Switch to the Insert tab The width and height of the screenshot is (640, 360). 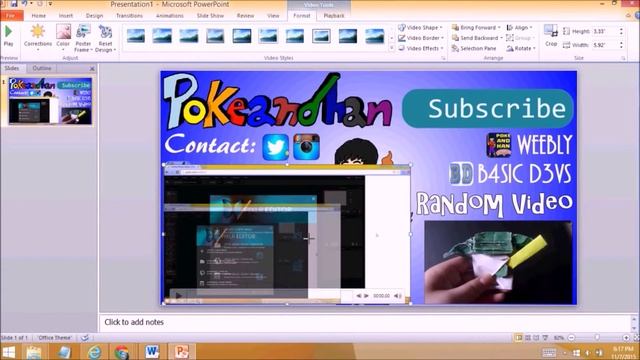[x=66, y=16]
